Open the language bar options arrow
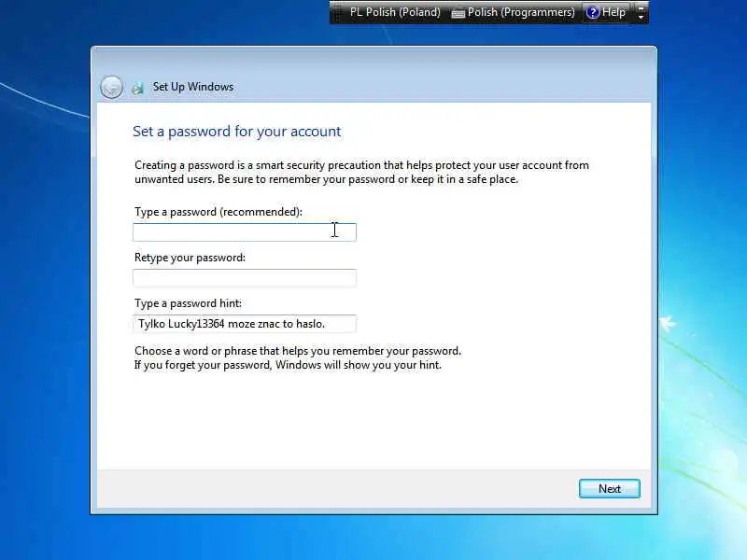This screenshot has width=747, height=560. 641,17
